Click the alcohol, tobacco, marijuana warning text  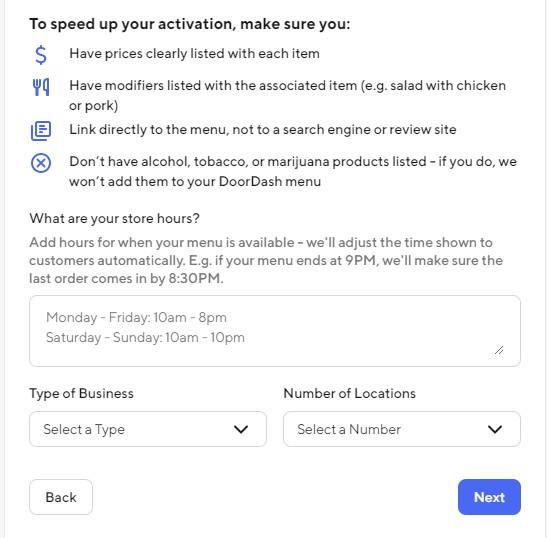tap(293, 171)
